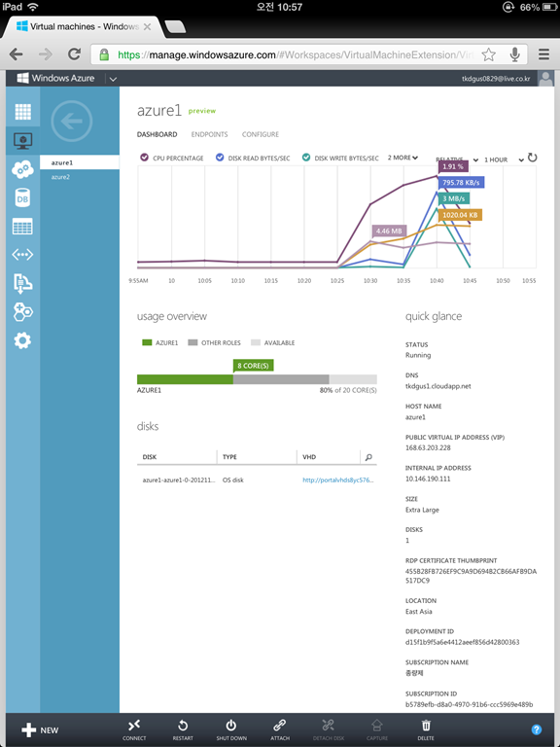Open the Virtual Machines sidebar icon
Image resolution: width=560 pixels, height=747 pixels.
pyautogui.click(x=23, y=140)
